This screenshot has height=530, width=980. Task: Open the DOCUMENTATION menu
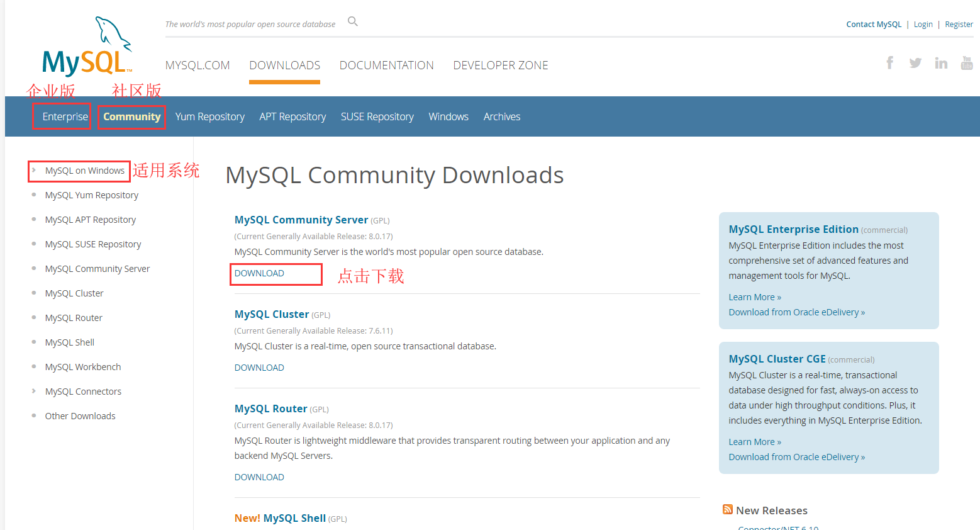click(386, 65)
